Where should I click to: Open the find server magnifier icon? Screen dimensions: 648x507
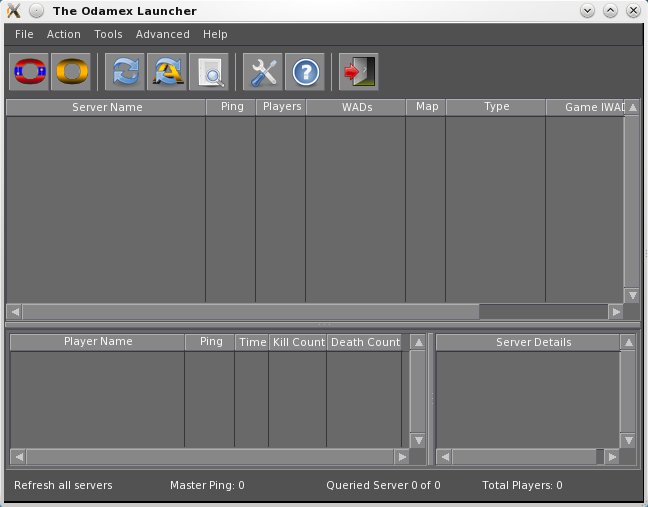pyautogui.click(x=209, y=72)
